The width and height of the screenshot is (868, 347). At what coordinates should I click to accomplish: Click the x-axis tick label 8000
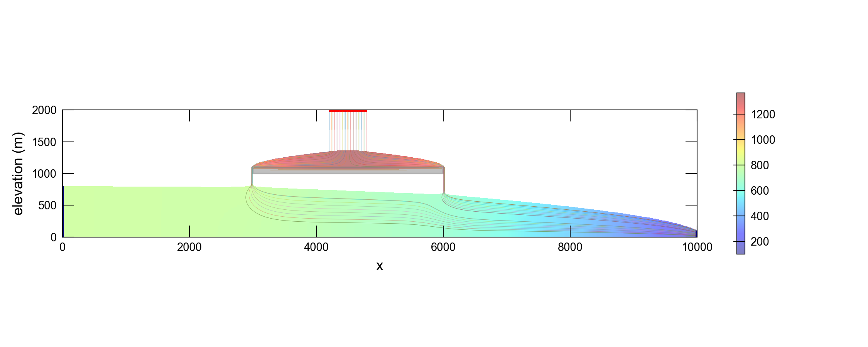(x=570, y=247)
